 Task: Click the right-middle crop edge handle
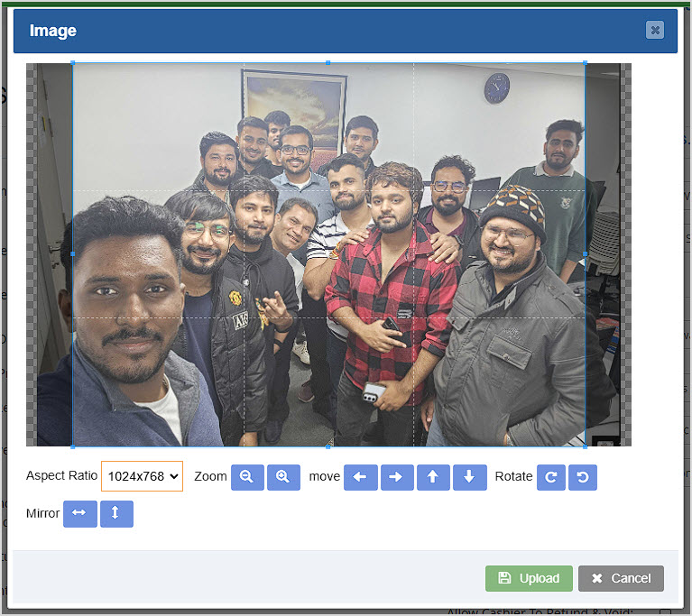586,253
